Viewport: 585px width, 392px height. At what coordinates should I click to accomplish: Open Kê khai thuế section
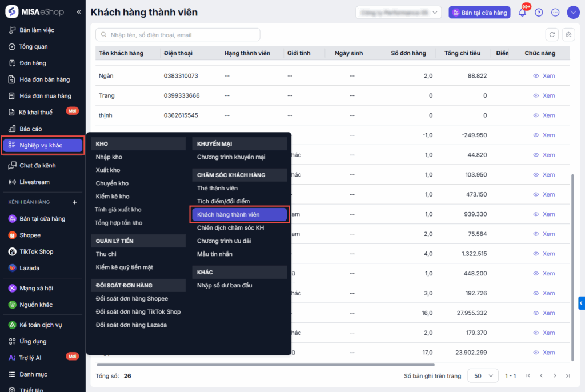pos(35,112)
